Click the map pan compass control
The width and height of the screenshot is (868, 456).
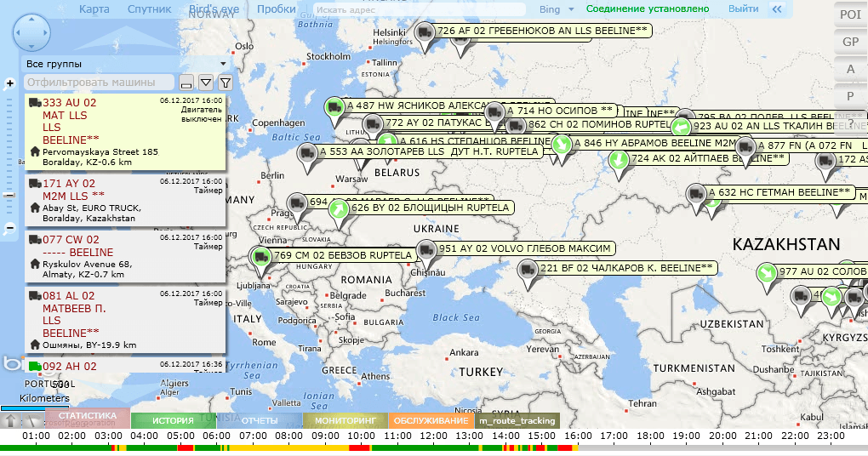click(x=31, y=32)
